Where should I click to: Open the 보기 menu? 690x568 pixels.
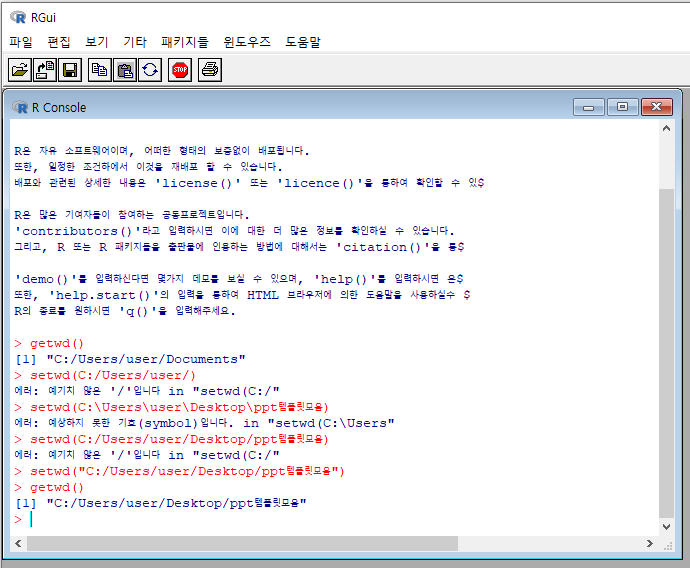[x=97, y=42]
